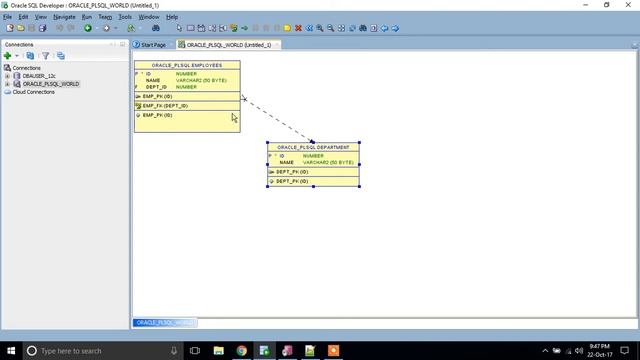Click the Forward navigation toolbar icon
640x360 pixels.
click(107, 28)
